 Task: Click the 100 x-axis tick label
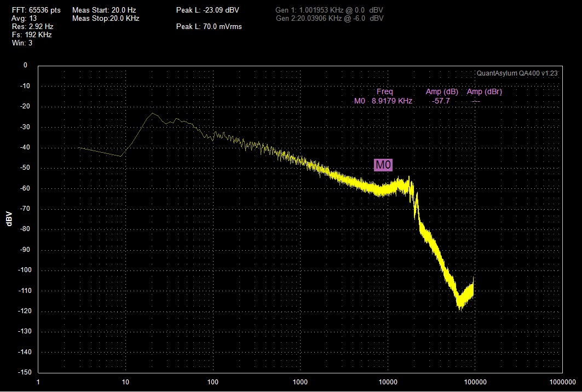212,382
